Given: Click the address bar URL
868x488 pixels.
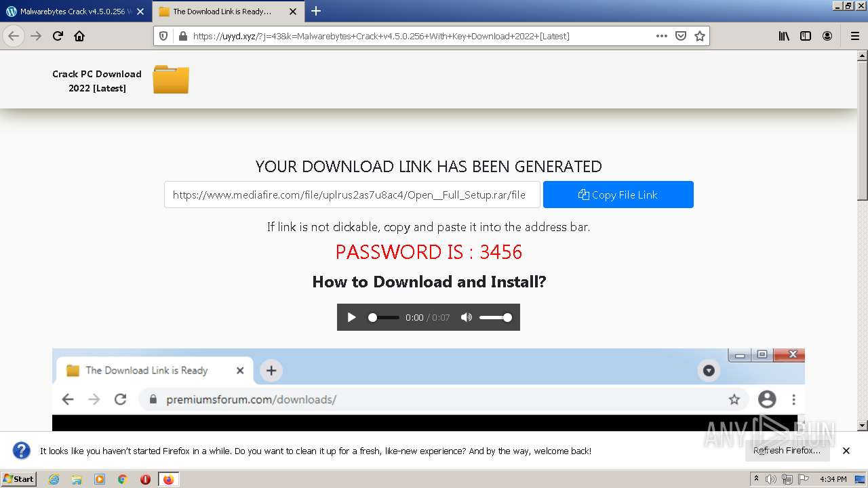Looking at the screenshot, I should [380, 36].
